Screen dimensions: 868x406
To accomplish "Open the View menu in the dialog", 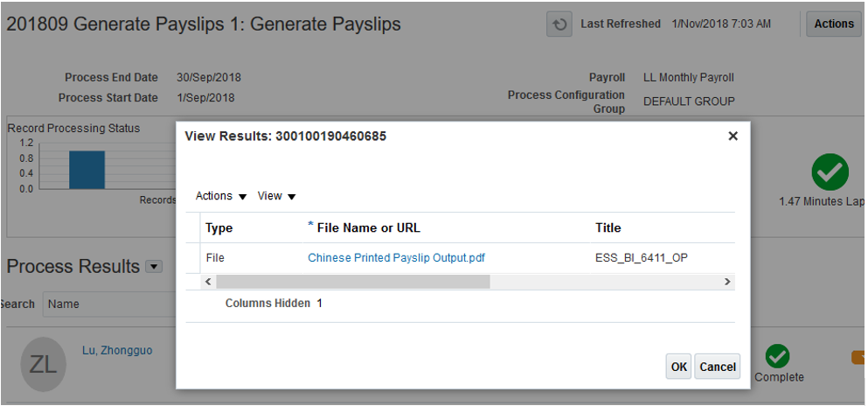I will 276,196.
